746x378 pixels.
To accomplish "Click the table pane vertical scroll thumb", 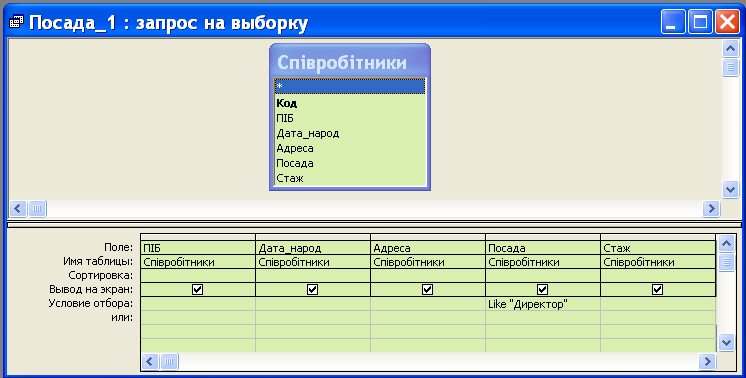I will [x=730, y=67].
